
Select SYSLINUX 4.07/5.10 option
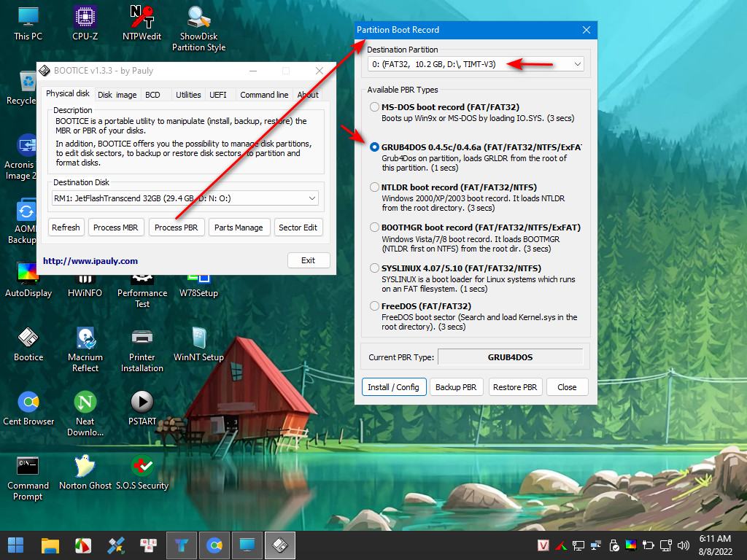click(374, 268)
